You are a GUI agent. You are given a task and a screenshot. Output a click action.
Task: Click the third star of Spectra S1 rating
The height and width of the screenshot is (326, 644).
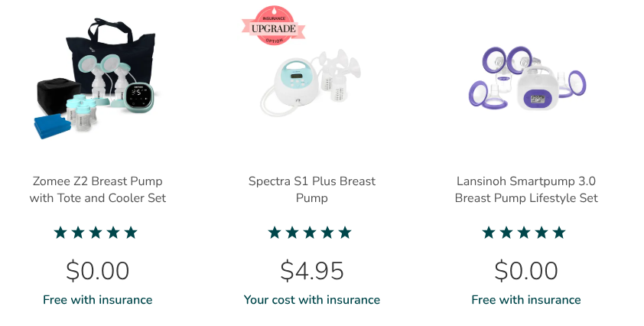(x=310, y=233)
